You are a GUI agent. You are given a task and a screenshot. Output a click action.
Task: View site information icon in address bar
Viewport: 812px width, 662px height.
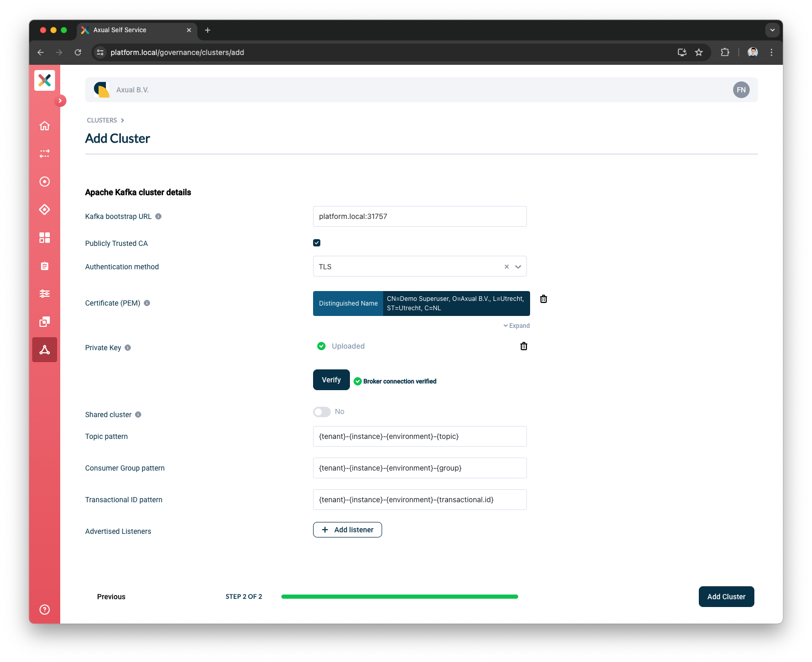coord(101,52)
